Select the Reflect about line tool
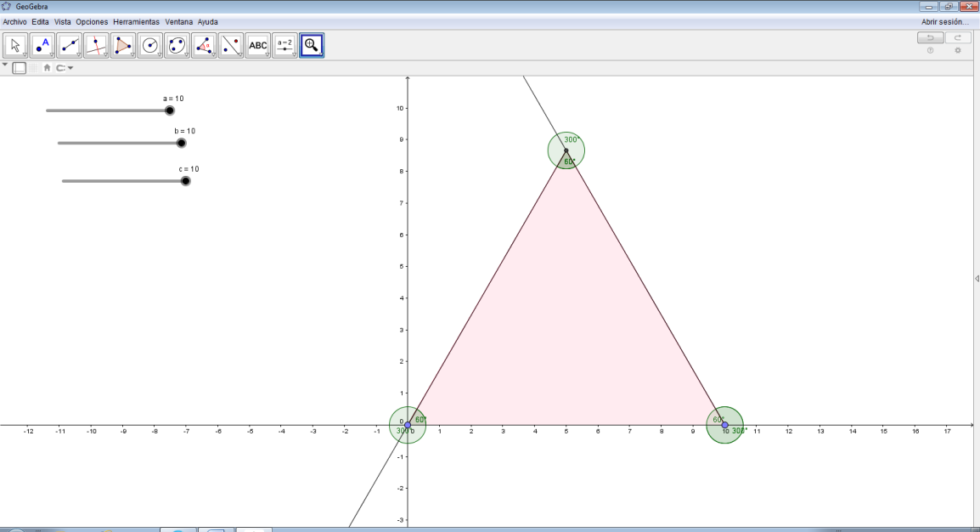Viewport: 980px width, 532px height. [231, 46]
